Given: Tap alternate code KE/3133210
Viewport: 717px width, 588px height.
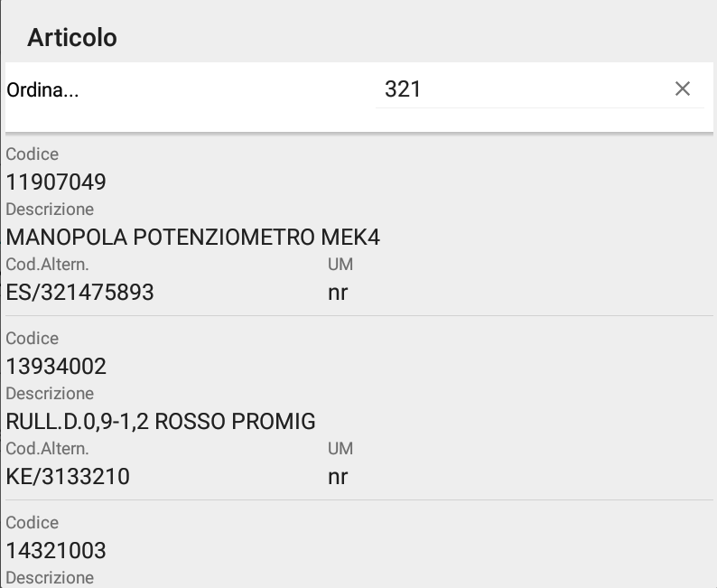Looking at the screenshot, I should tap(68, 477).
